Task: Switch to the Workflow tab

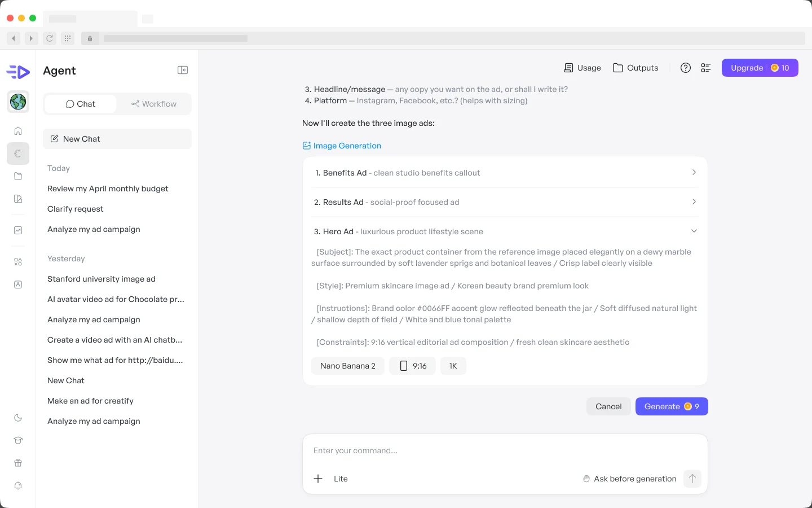Action: pyautogui.click(x=153, y=104)
